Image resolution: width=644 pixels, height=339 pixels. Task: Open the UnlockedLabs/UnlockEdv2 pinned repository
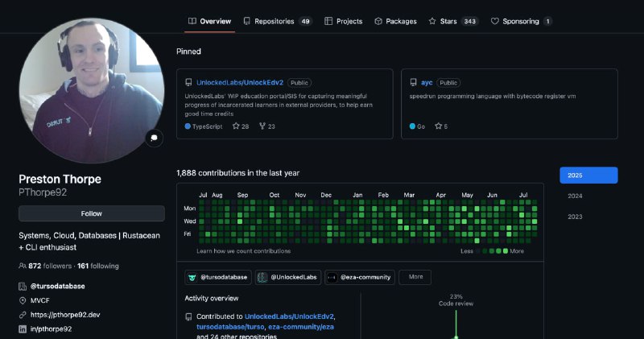[240, 83]
